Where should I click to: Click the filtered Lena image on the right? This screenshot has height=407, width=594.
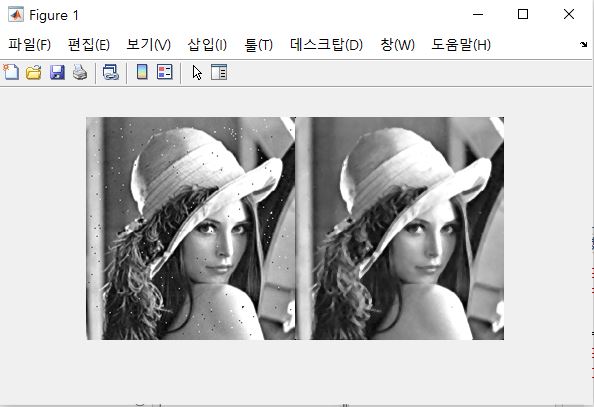click(x=400, y=228)
